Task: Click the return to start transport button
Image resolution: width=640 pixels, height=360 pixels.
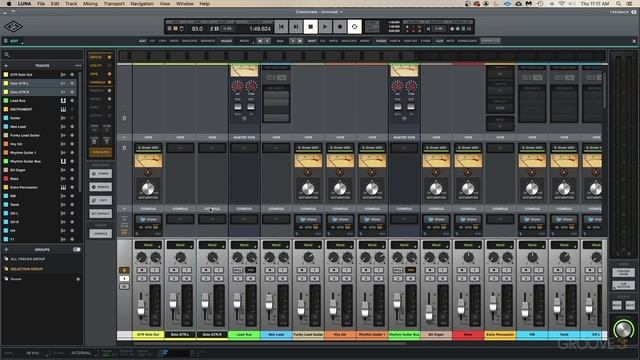Action: [281, 27]
